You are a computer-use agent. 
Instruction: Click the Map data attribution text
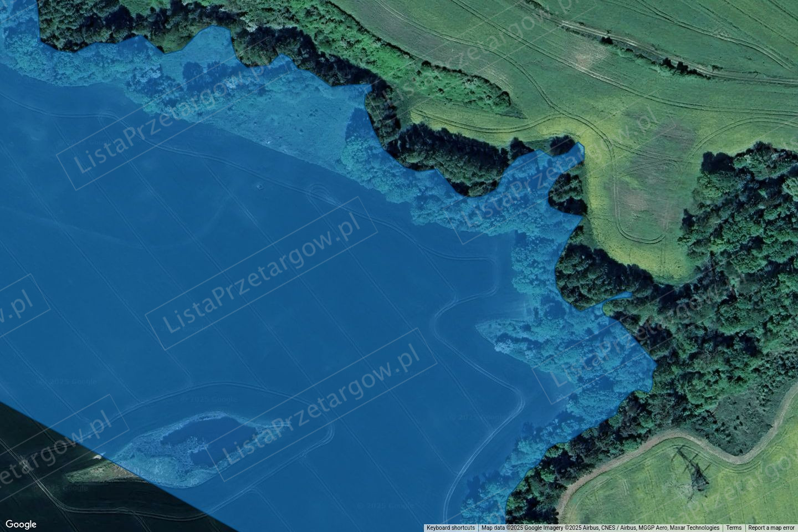tap(600, 528)
